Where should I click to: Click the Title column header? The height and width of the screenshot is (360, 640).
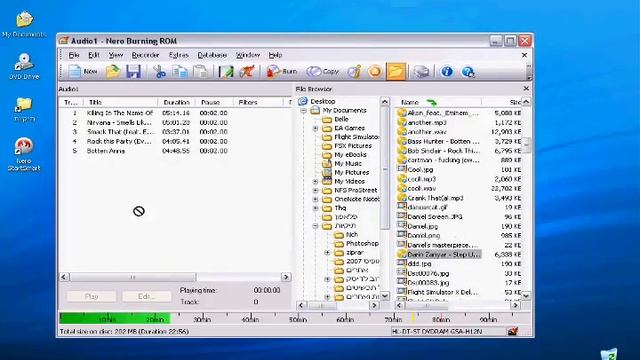120,102
